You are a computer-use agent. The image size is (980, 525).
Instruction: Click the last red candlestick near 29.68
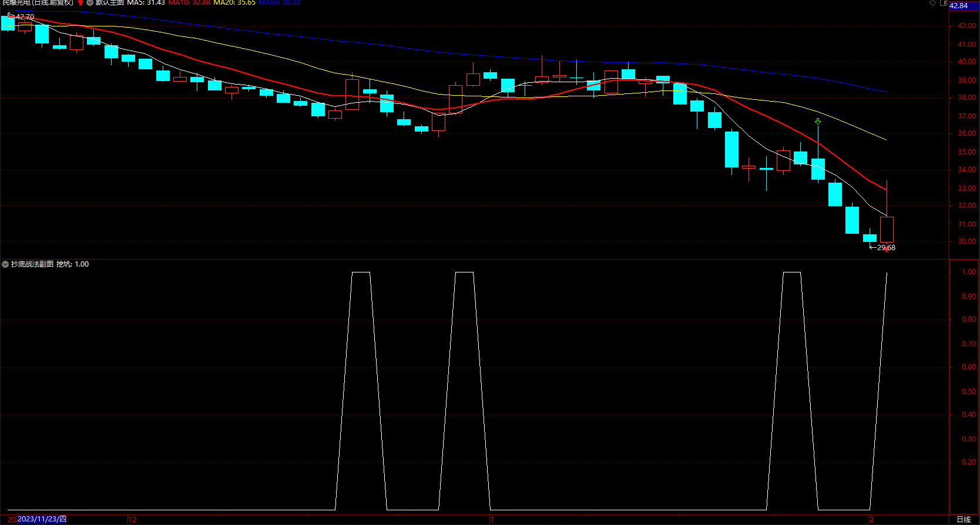(887, 229)
